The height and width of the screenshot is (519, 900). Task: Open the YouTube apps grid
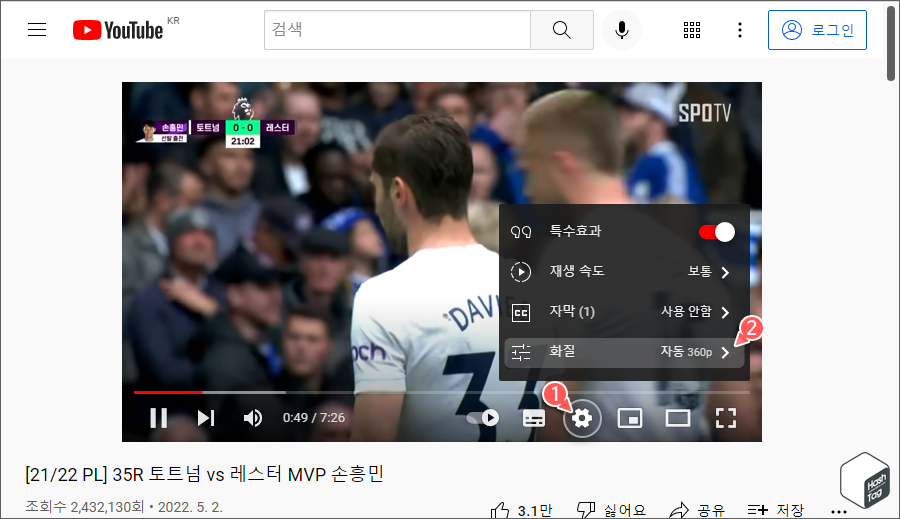tap(692, 30)
